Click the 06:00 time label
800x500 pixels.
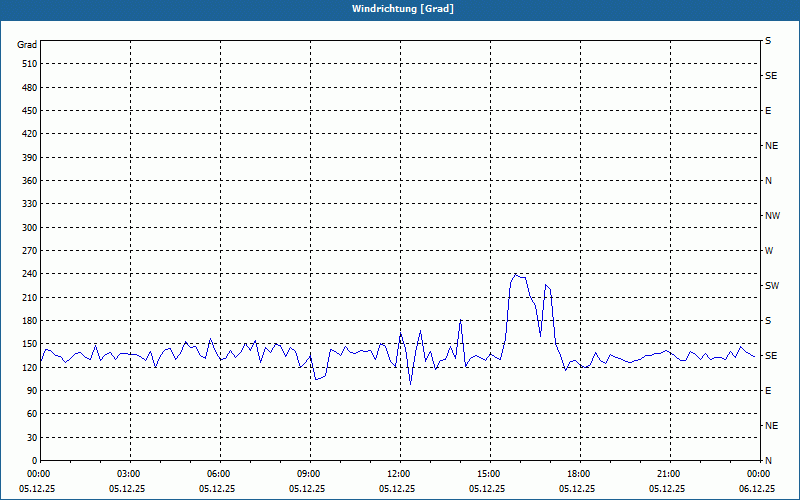tap(220, 473)
